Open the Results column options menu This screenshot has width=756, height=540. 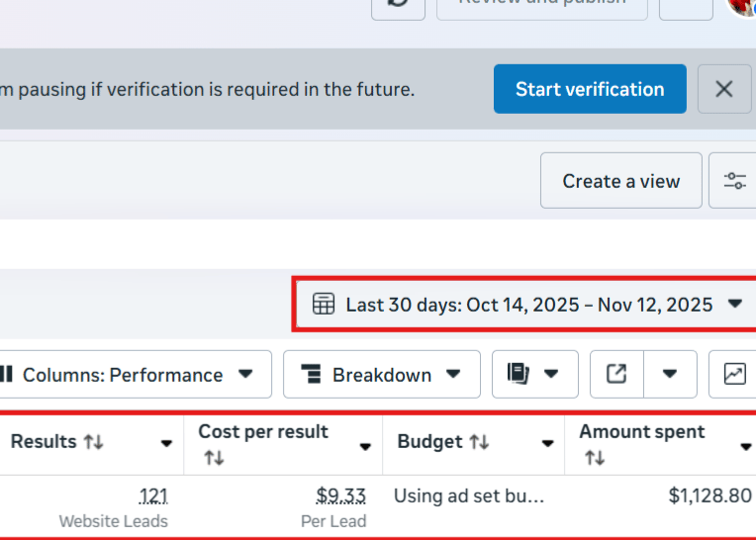(x=166, y=444)
